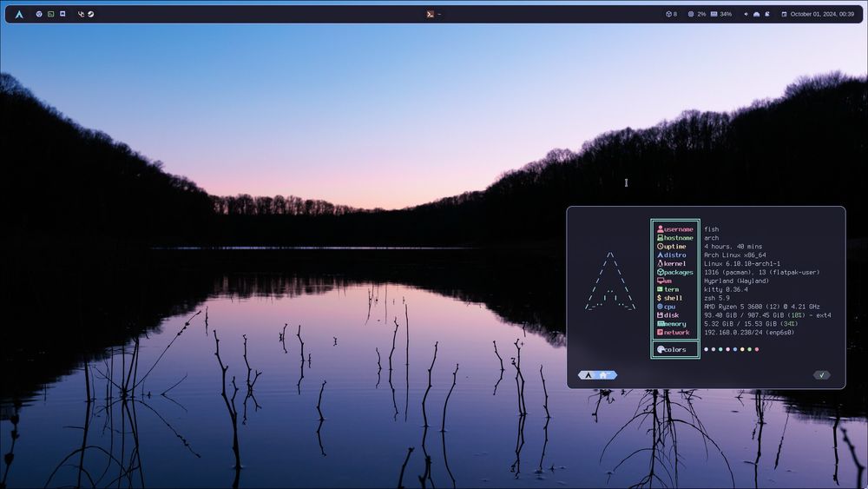Launch the web browser from top bar

coord(39,14)
